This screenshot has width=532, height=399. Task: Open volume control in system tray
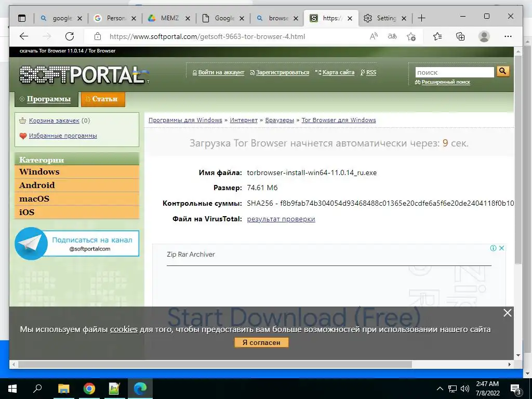pos(465,389)
